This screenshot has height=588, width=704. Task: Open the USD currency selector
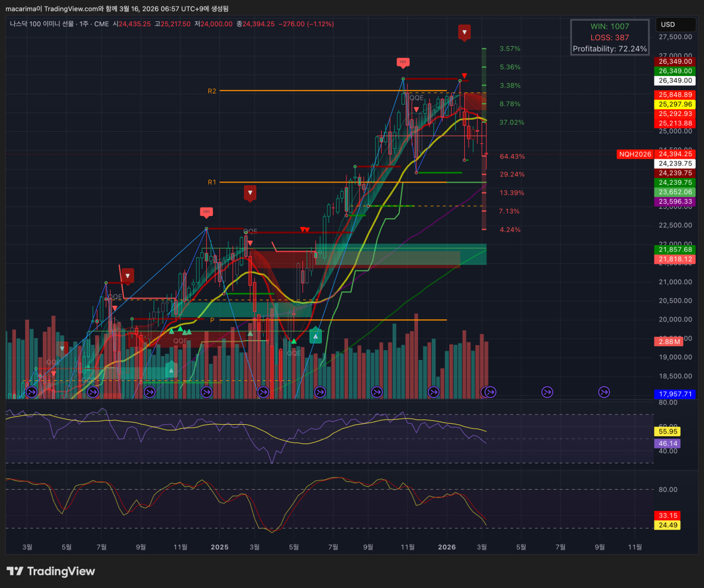(x=675, y=25)
